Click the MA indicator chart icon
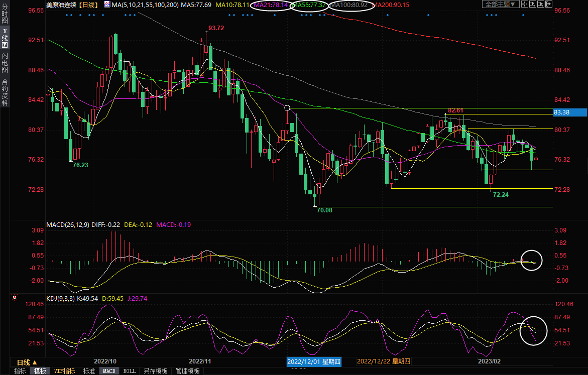Image resolution: width=588 pixels, height=375 pixels. coord(107,5)
